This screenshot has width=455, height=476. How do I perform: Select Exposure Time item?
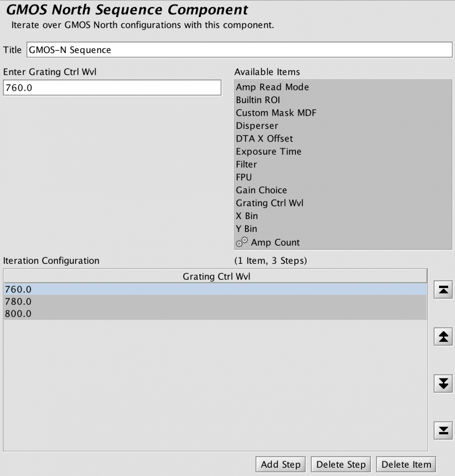[343, 152]
